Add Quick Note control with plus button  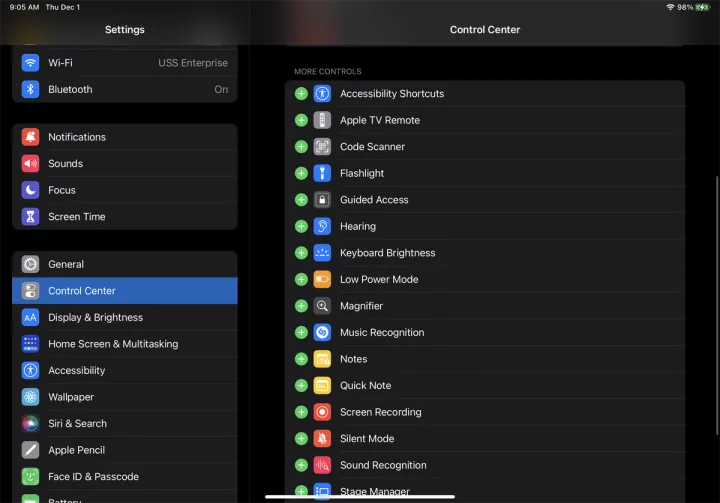point(301,385)
